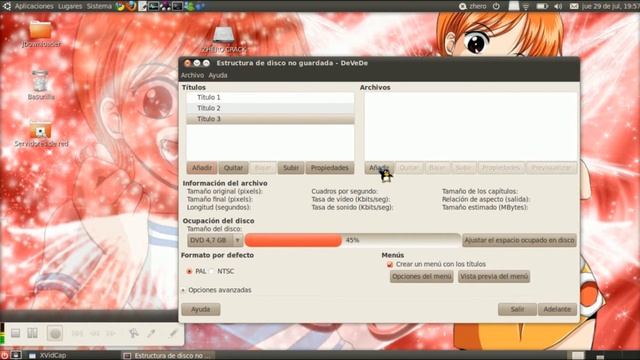
Task: Open the terminal launcher in the top panel
Action: click(x=177, y=6)
